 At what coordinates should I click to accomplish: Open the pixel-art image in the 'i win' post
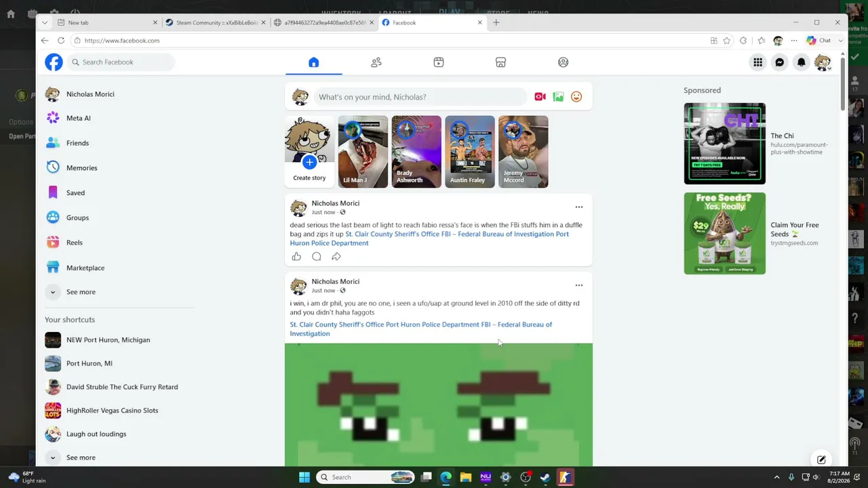439,405
